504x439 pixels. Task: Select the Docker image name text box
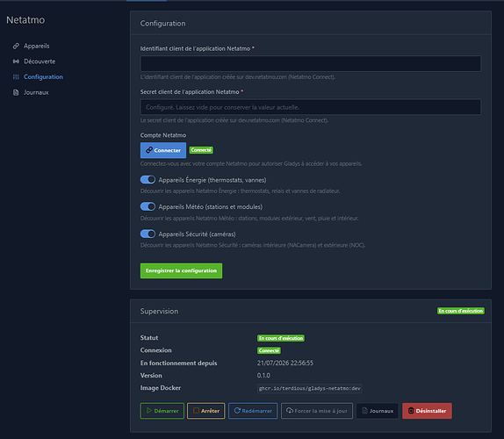(310, 388)
